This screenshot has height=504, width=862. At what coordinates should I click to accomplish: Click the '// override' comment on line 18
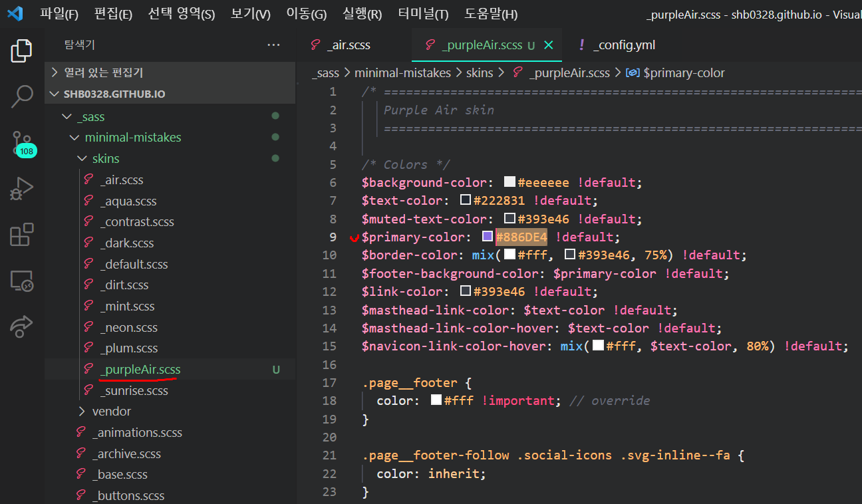610,400
